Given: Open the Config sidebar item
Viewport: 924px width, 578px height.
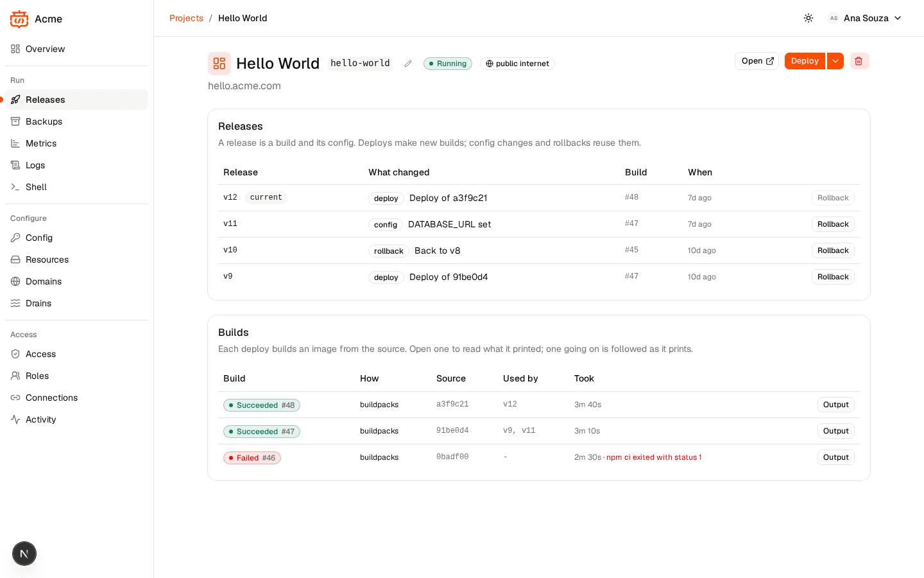Looking at the screenshot, I should pos(77,238).
